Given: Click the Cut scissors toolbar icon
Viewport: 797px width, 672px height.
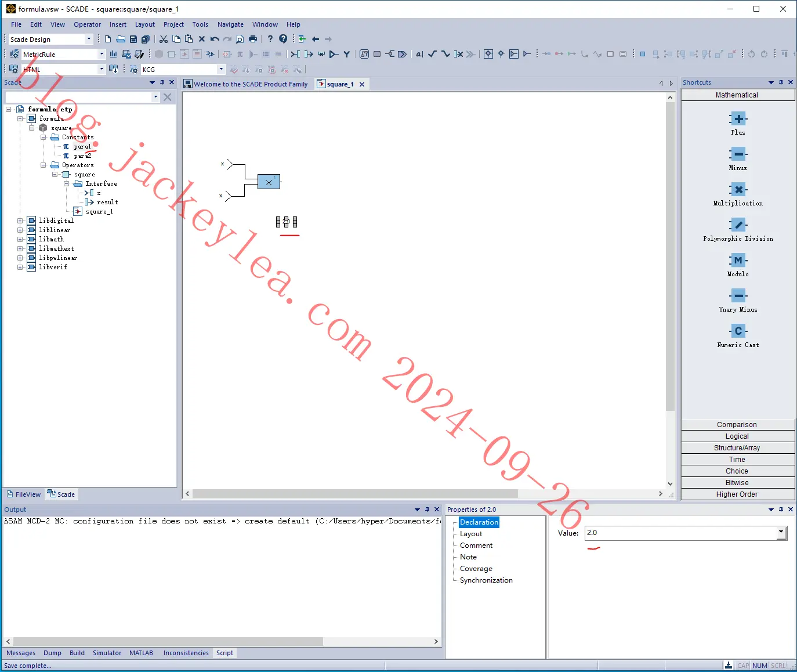Looking at the screenshot, I should tap(164, 39).
